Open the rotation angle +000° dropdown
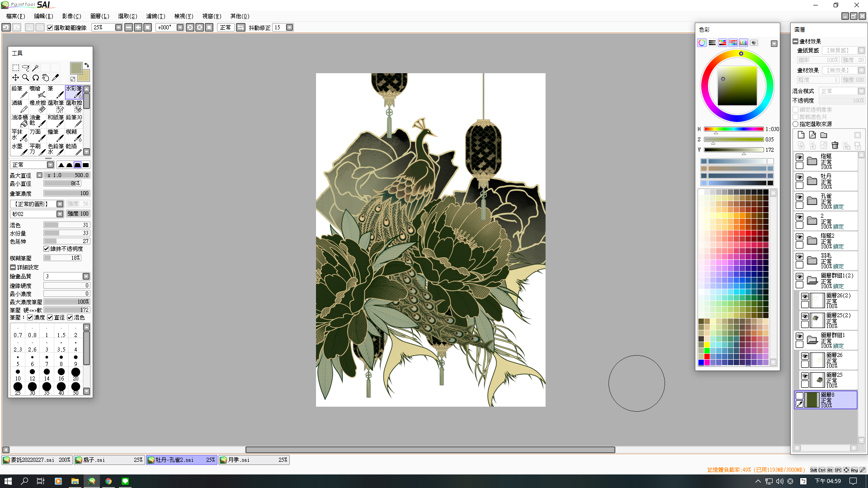Viewport: 868px width, 488px height. [180, 28]
